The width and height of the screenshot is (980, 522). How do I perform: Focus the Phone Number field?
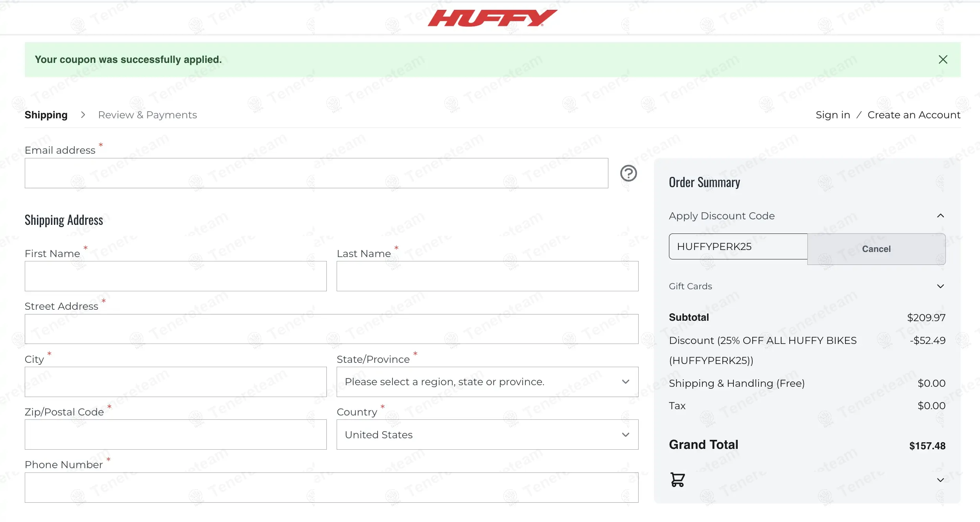click(332, 487)
